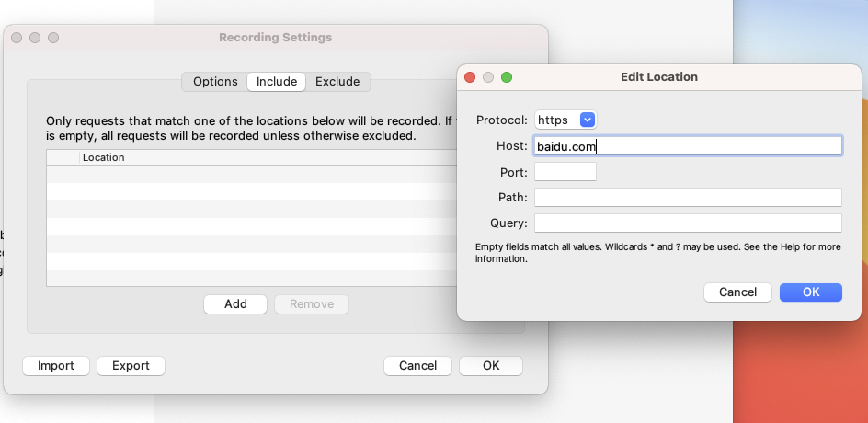Open the Exclude tab
The image size is (868, 423).
(337, 82)
